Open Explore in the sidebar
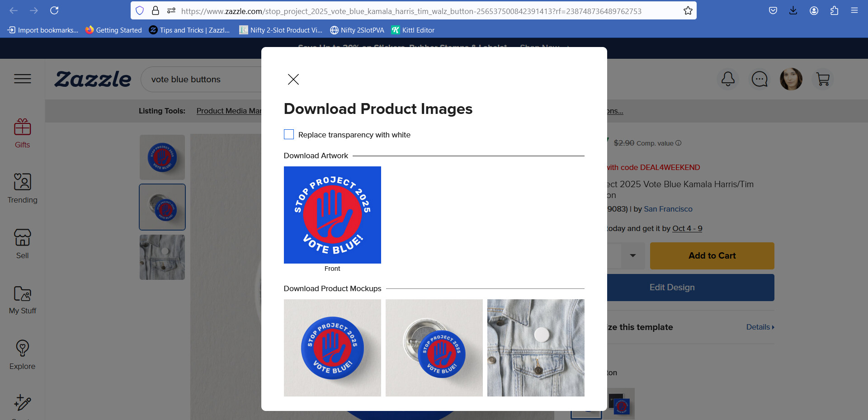 (x=23, y=355)
